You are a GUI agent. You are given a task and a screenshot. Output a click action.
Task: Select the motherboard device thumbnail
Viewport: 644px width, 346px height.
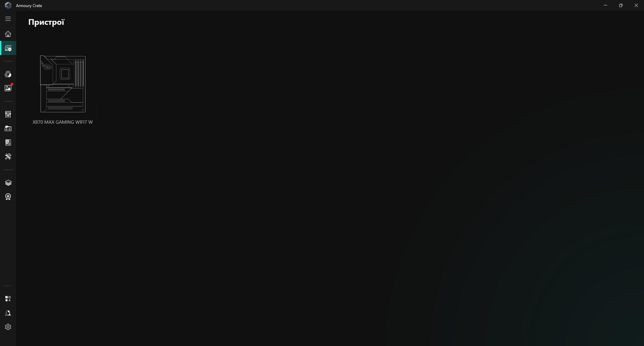pyautogui.click(x=63, y=84)
